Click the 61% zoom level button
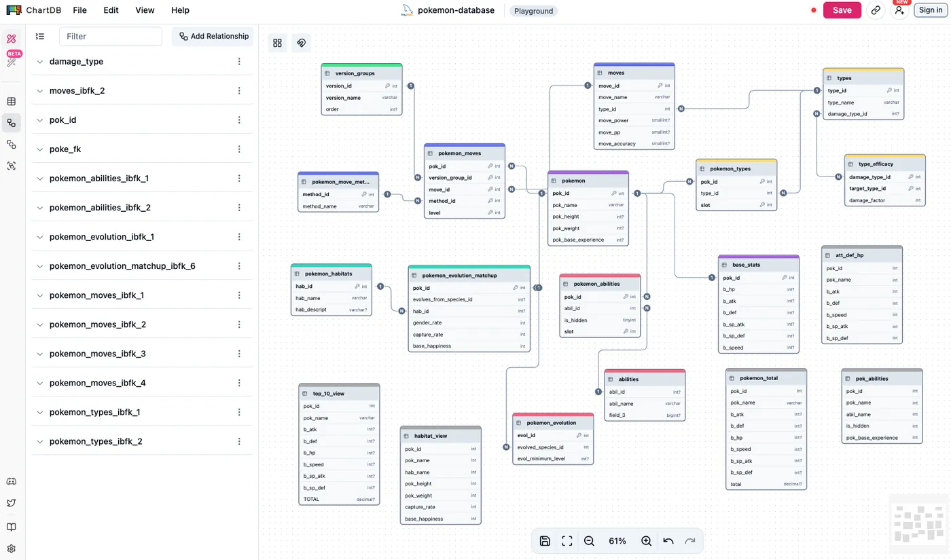 pos(617,541)
